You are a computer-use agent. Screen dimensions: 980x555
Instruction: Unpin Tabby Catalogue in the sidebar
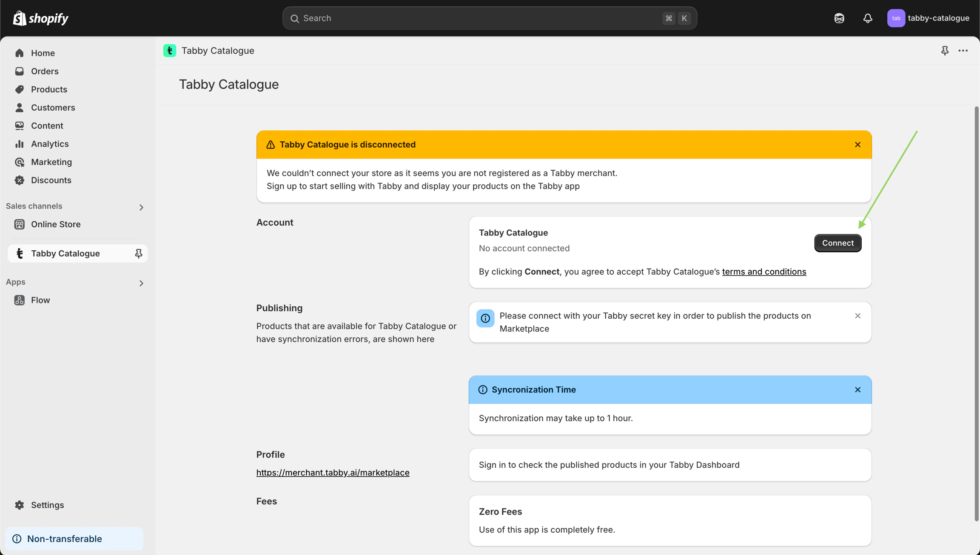138,254
